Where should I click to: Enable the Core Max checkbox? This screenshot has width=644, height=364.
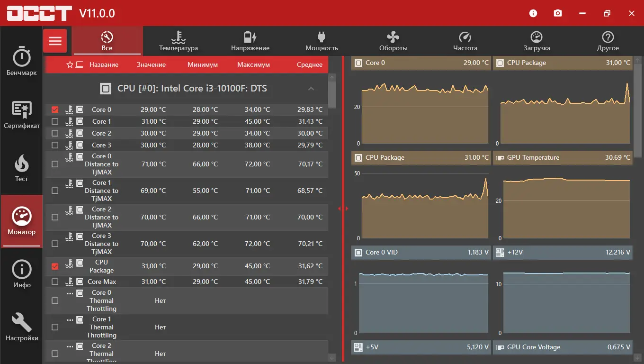[x=55, y=282]
